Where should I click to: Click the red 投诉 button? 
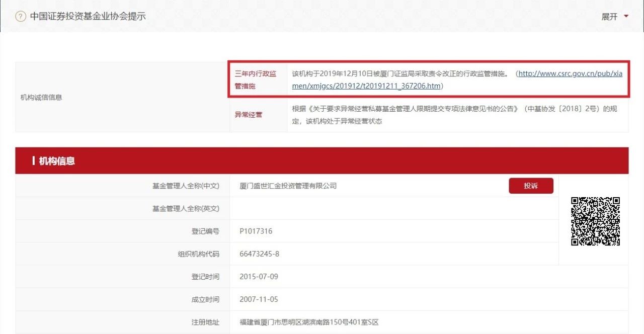[531, 186]
